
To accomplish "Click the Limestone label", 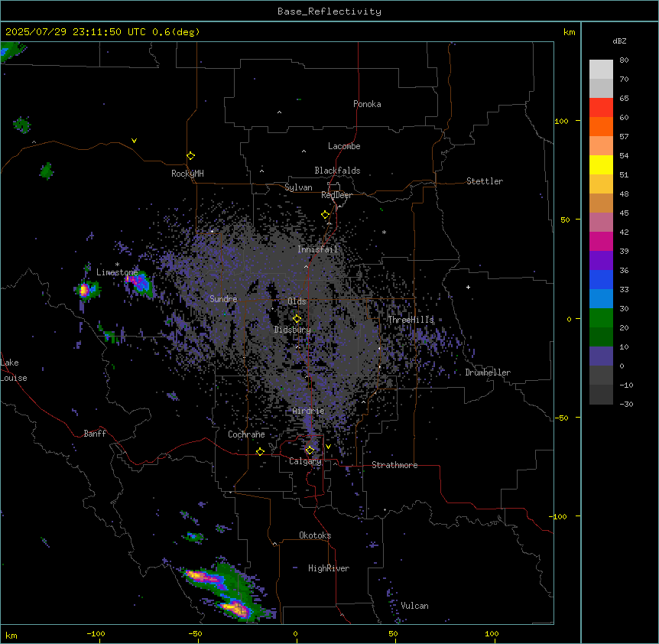I will pos(117,272).
